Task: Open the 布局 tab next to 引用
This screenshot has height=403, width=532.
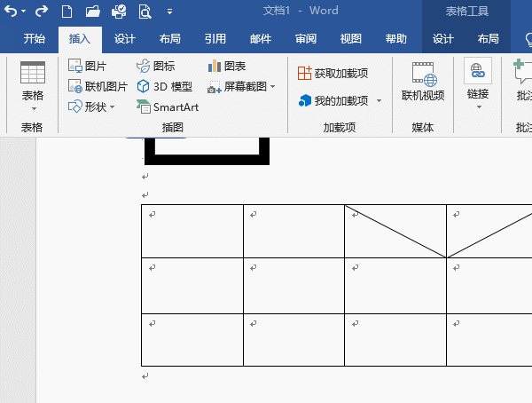Action: [x=170, y=39]
